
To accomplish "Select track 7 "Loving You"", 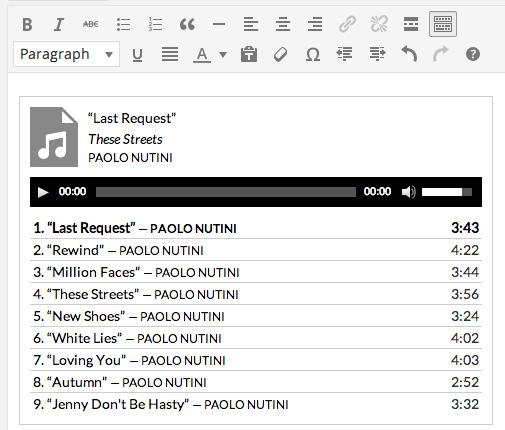I will click(256, 360).
